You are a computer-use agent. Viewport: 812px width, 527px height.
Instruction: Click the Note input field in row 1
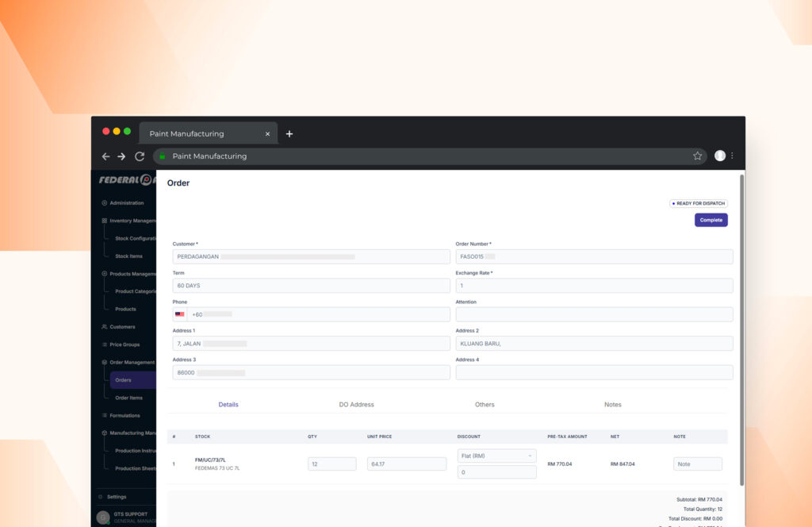click(698, 464)
